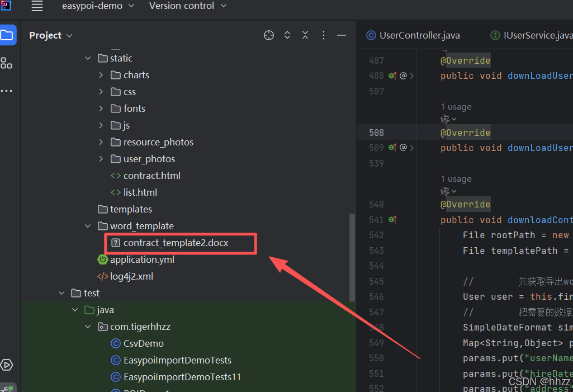Open Project panel options menu

[x=324, y=35]
